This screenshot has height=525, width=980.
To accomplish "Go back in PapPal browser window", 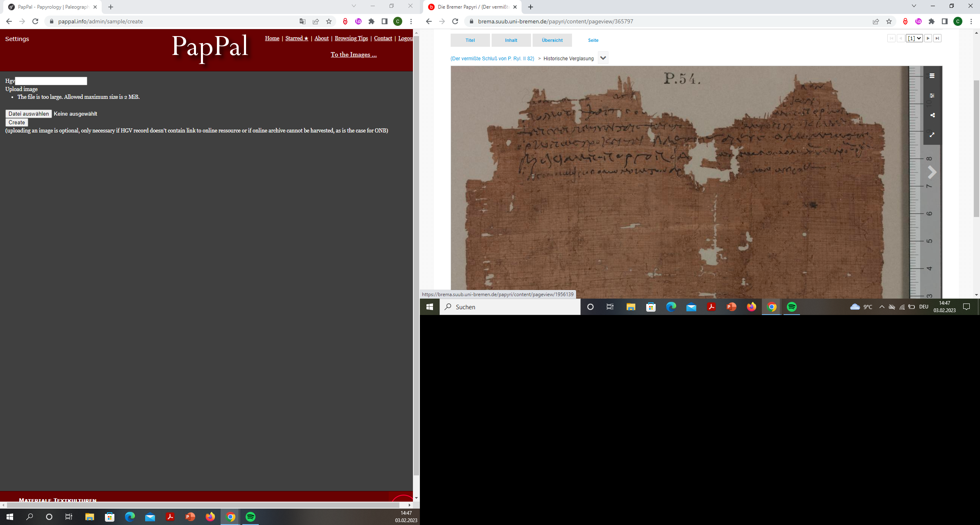I will pyautogui.click(x=9, y=21).
